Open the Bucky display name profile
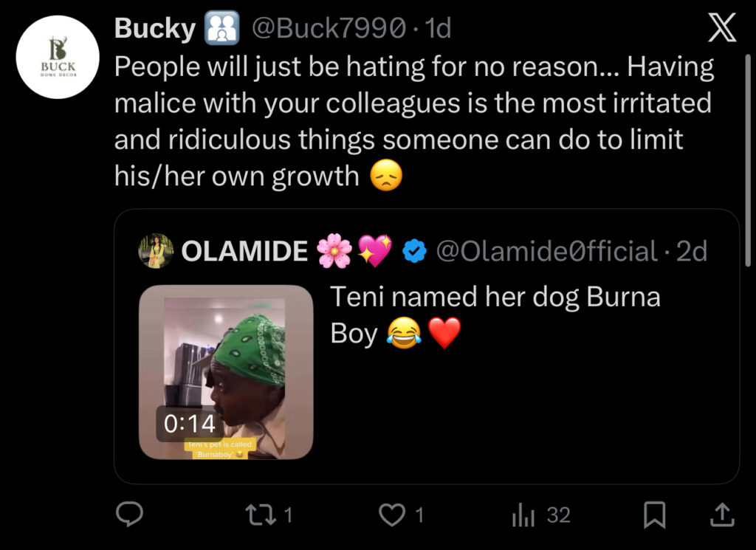Image resolution: width=756 pixels, height=550 pixels. tap(154, 29)
